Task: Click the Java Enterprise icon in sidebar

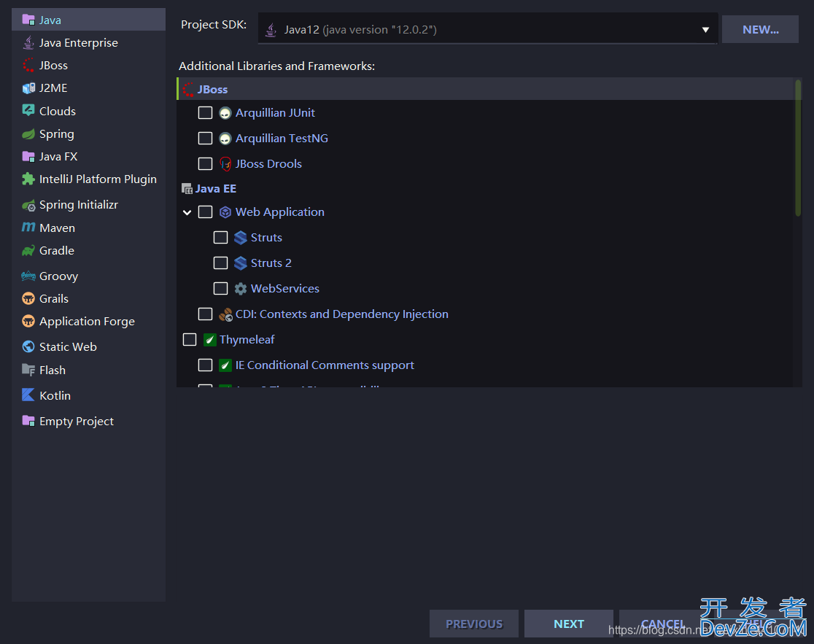Action: [28, 43]
